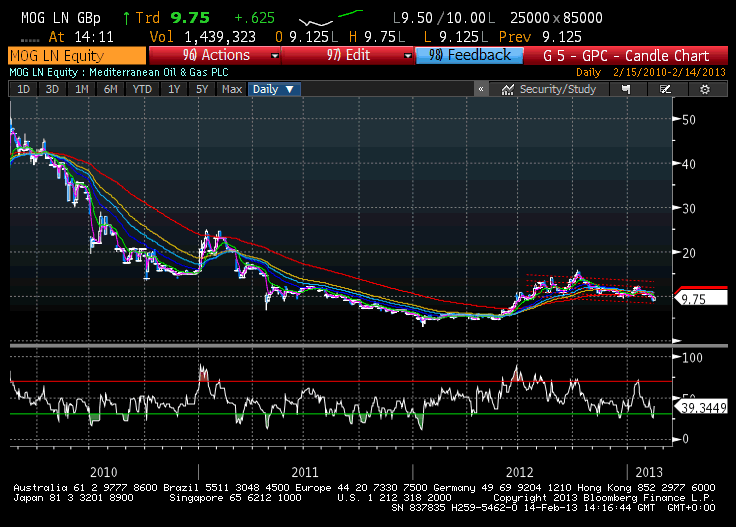
Task: Click the G 5 - GPC - Candle Chart title
Action: coord(626,56)
